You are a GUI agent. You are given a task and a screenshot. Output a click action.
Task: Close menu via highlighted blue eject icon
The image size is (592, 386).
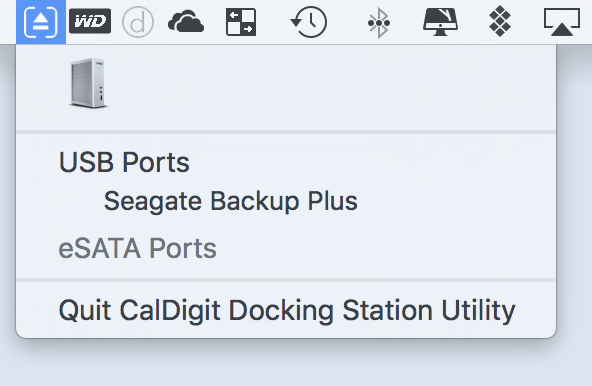[x=41, y=22]
